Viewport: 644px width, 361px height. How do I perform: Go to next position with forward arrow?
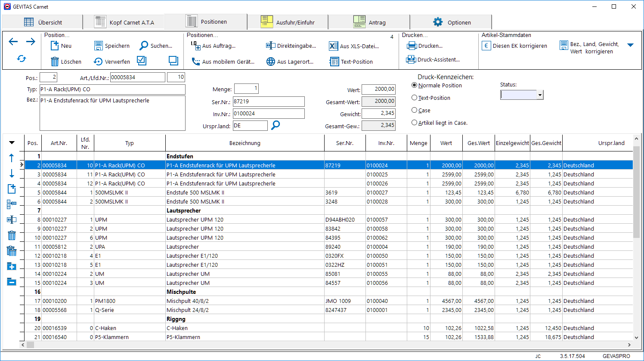pyautogui.click(x=31, y=42)
